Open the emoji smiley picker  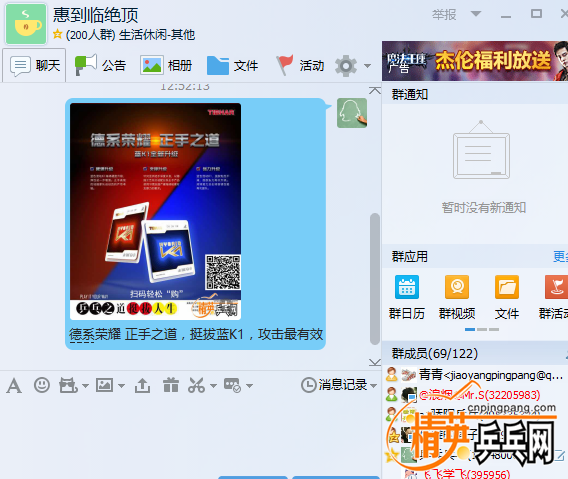[42, 385]
